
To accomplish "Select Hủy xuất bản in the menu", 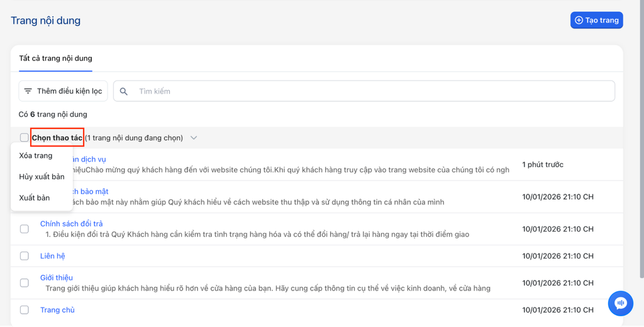I will point(42,177).
